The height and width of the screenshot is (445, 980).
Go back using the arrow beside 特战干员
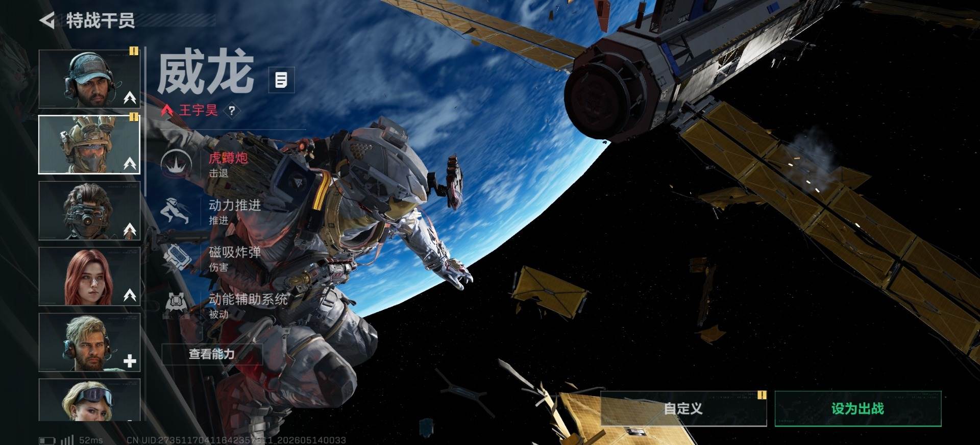coord(47,20)
